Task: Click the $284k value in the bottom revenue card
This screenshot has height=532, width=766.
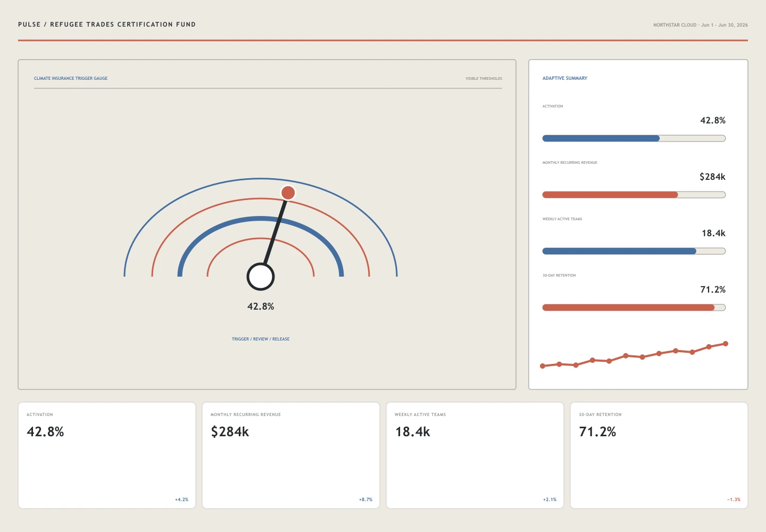Action: [230, 431]
